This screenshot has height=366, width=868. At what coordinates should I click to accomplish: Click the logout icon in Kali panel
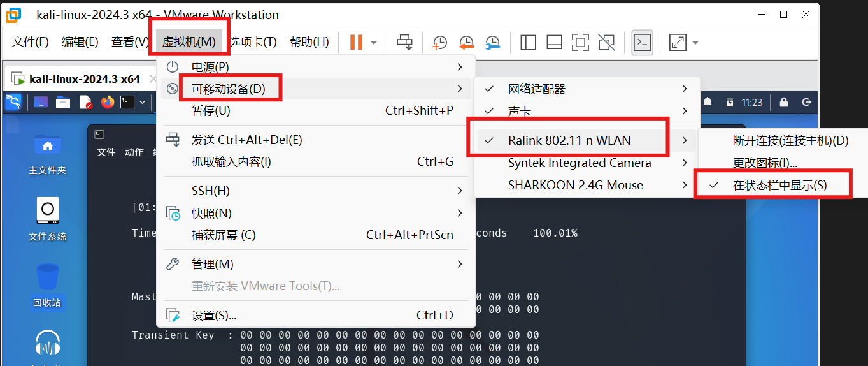coord(807,102)
